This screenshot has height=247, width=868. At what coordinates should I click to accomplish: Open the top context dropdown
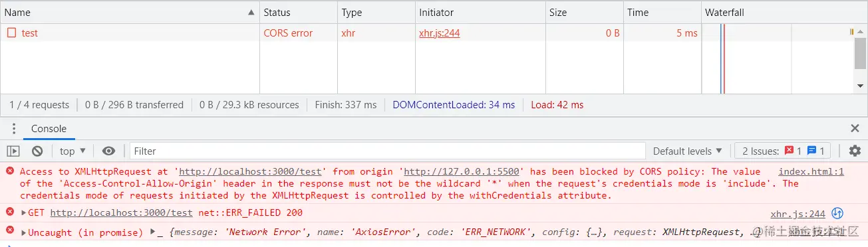pos(72,151)
